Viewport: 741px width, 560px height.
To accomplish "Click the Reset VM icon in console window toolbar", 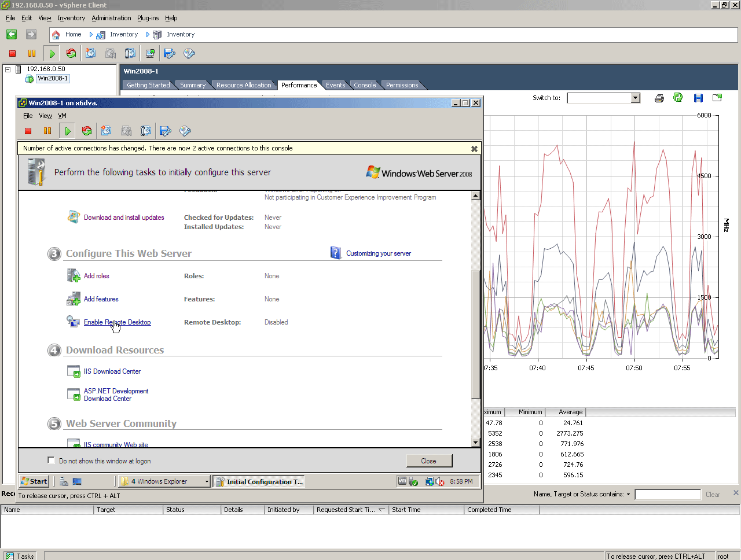I will (87, 131).
